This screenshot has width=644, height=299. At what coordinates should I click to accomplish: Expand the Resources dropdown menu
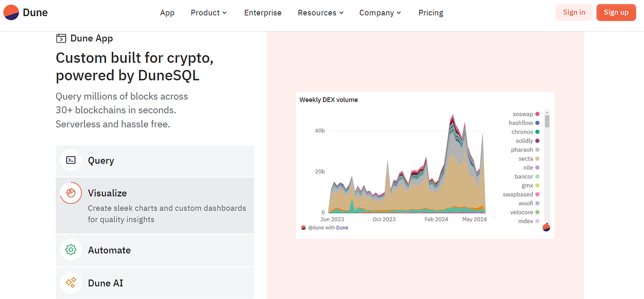coord(321,13)
